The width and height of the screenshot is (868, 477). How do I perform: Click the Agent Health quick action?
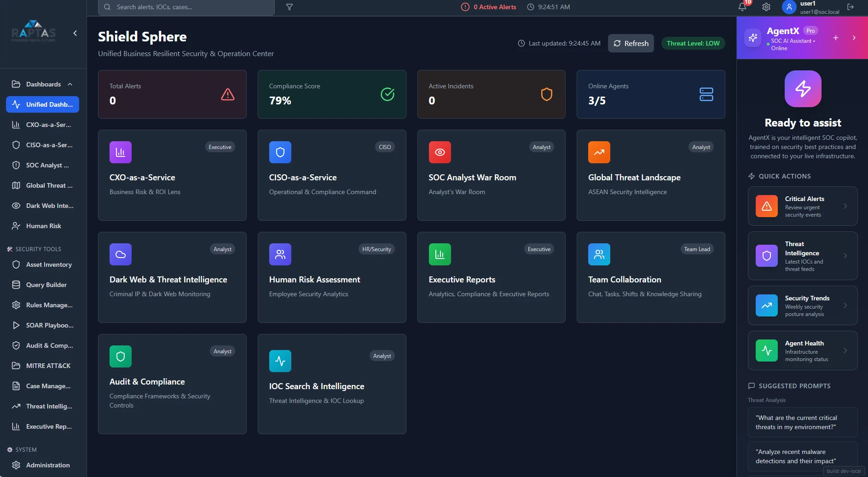pyautogui.click(x=802, y=351)
